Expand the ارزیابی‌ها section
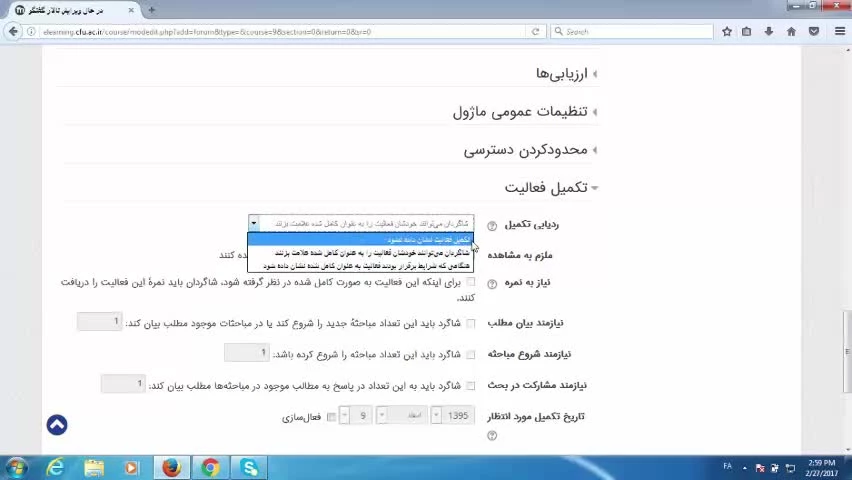The width and height of the screenshot is (852, 480). tap(566, 74)
